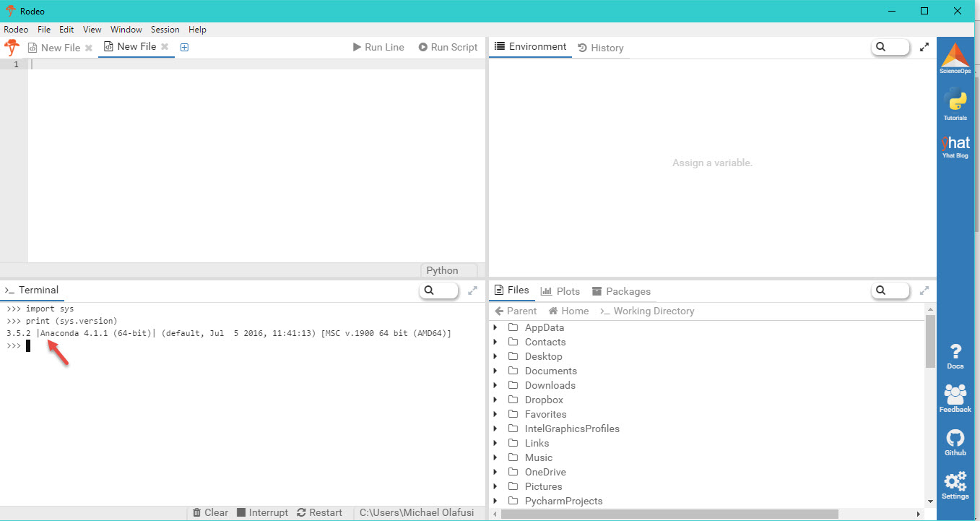980x521 pixels.
Task: Open the Docs page
Action: [955, 356]
